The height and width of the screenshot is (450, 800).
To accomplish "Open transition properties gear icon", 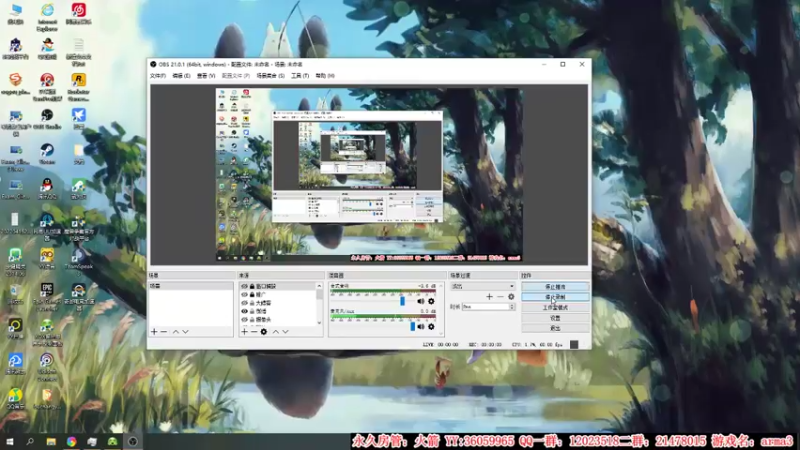I will pos(511,296).
